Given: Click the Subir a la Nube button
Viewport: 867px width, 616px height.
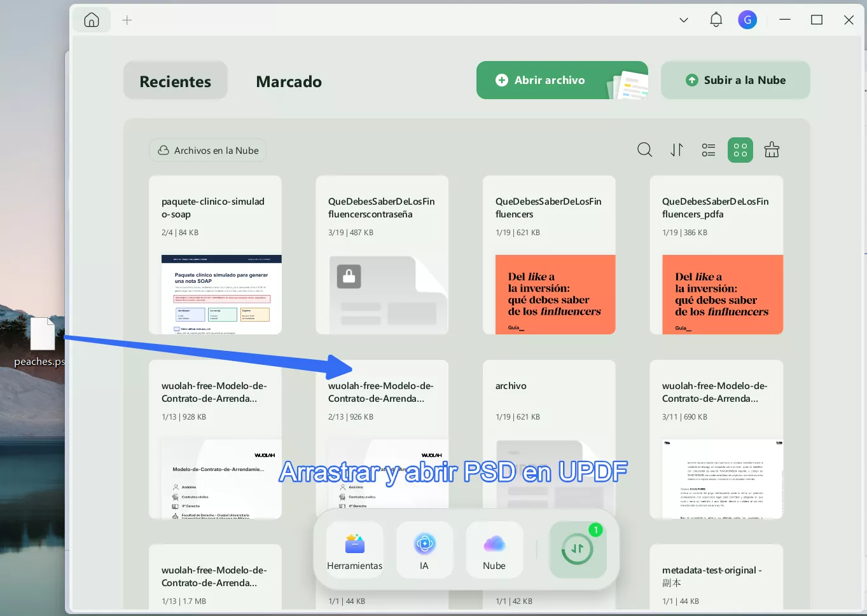Looking at the screenshot, I should (x=735, y=80).
